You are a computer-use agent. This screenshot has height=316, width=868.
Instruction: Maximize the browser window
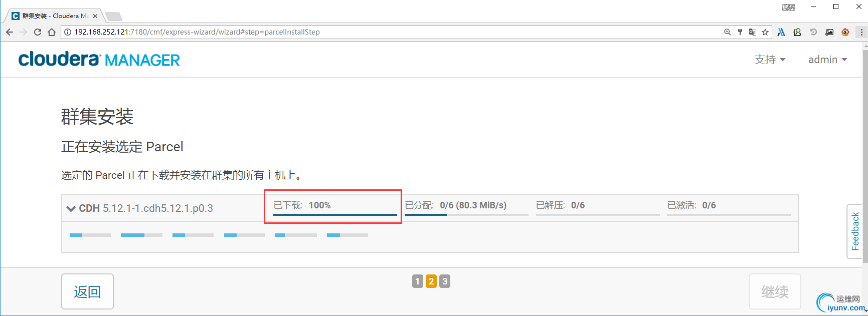tap(836, 7)
